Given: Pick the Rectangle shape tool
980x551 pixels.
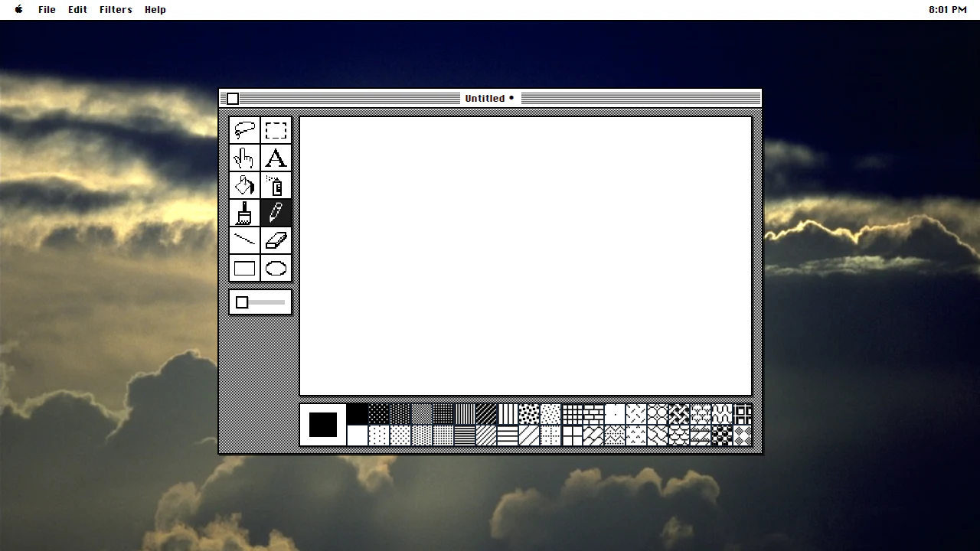Looking at the screenshot, I should pyautogui.click(x=244, y=268).
